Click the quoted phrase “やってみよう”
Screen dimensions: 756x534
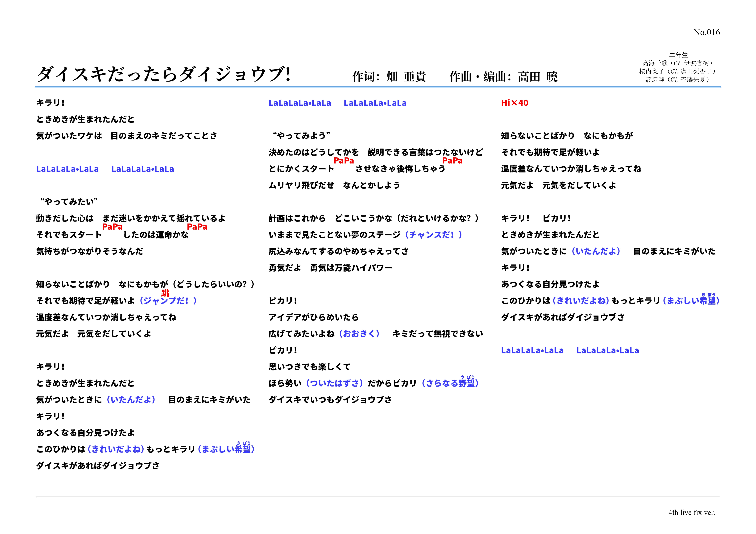click(x=301, y=136)
